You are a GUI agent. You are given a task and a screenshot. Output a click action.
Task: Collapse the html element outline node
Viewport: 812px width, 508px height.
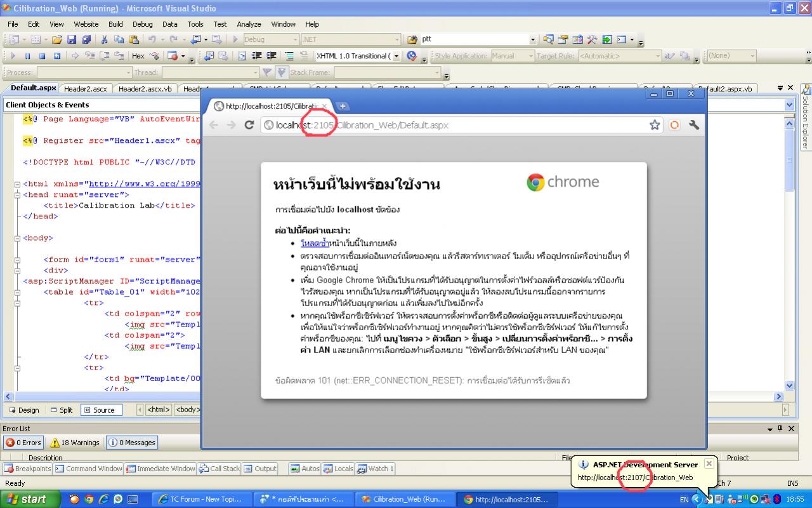coord(18,184)
